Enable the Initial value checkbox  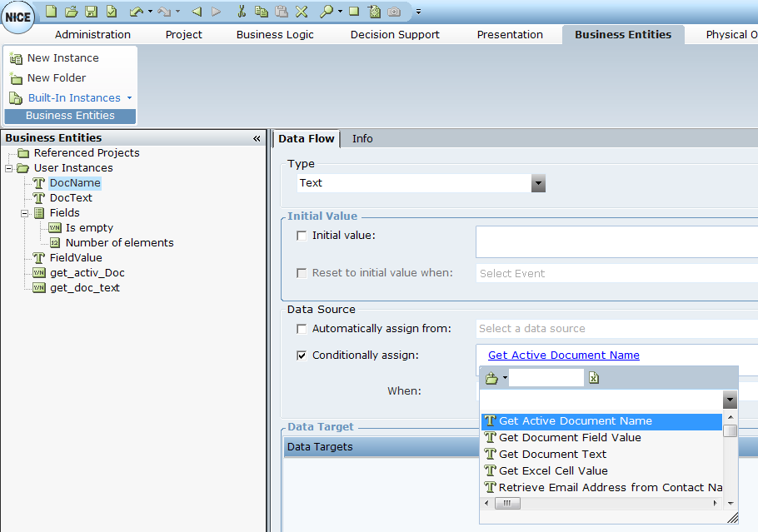click(302, 236)
